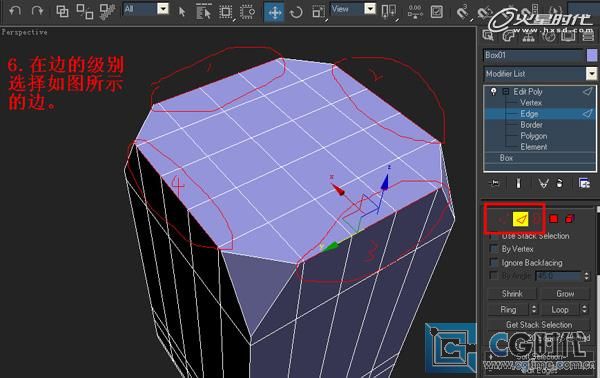Click the object color swatch beside Box01
The height and width of the screenshot is (378, 600).
point(592,55)
